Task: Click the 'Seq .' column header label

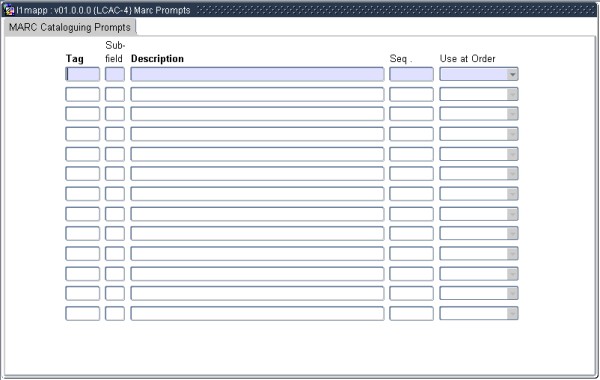Action: coord(401,59)
